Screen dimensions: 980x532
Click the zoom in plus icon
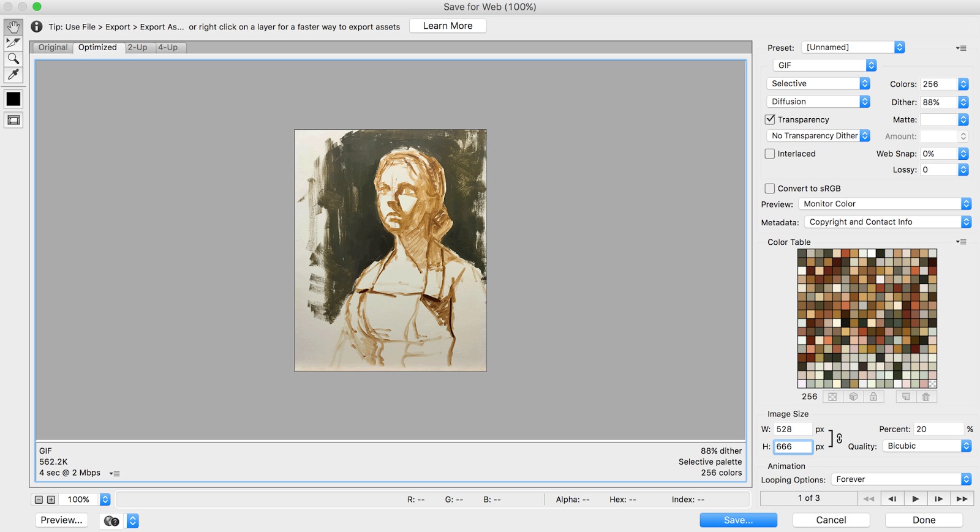(51, 500)
